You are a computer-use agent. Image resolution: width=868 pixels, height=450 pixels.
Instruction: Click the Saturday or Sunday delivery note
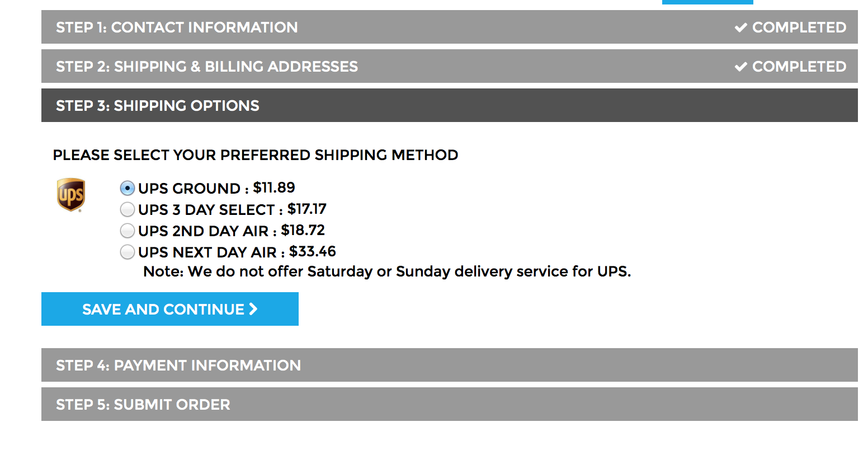[x=387, y=271]
